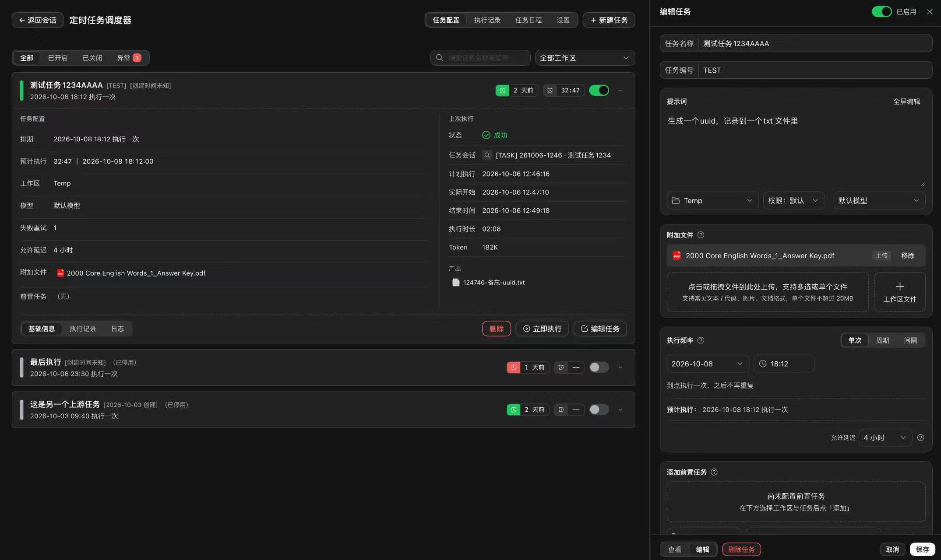The height and width of the screenshot is (560, 941).
Task: Click + 新建任务 button
Action: pyautogui.click(x=609, y=20)
